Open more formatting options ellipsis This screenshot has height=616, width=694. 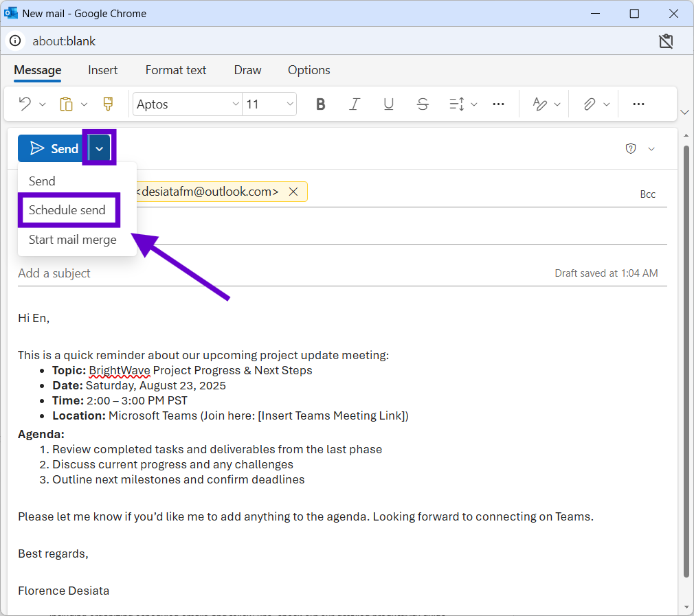point(498,104)
